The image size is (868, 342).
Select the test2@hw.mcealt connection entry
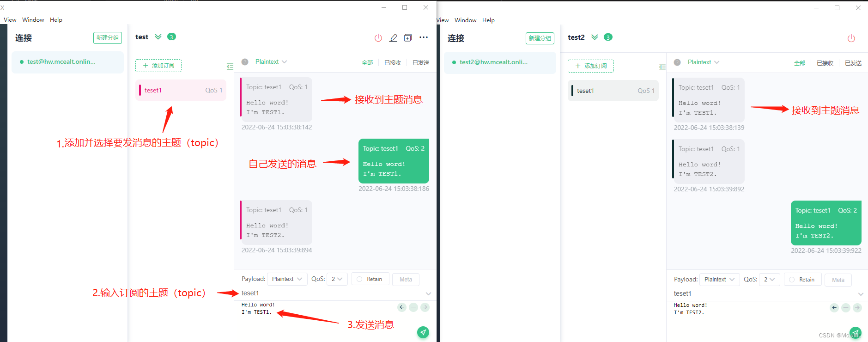(500, 62)
